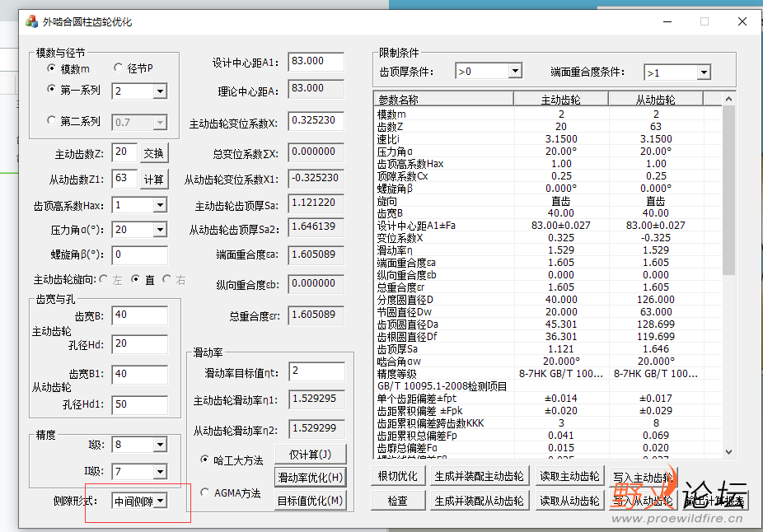
Task: Select the 分度圆直径D table row
Action: pyautogui.click(x=548, y=300)
